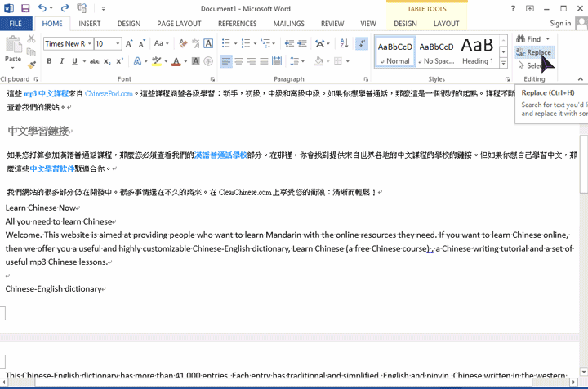The image size is (588, 389).
Task: Expand the bullets list dropdown
Action: click(235, 43)
